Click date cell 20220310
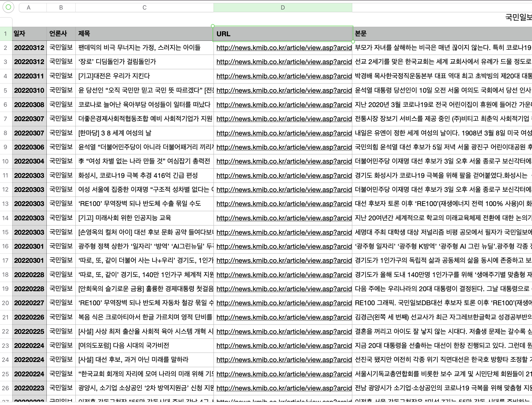 [29, 90]
